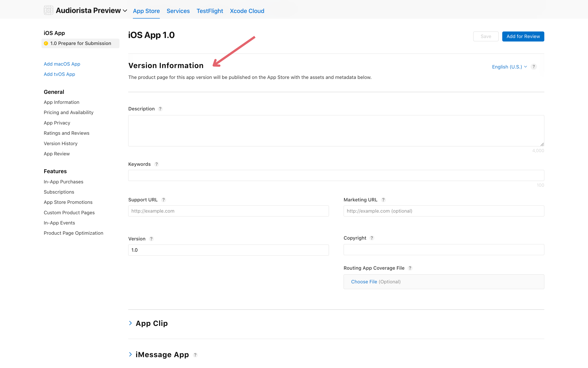The width and height of the screenshot is (588, 368).
Task: Open Ratings and Reviews
Action: (67, 133)
